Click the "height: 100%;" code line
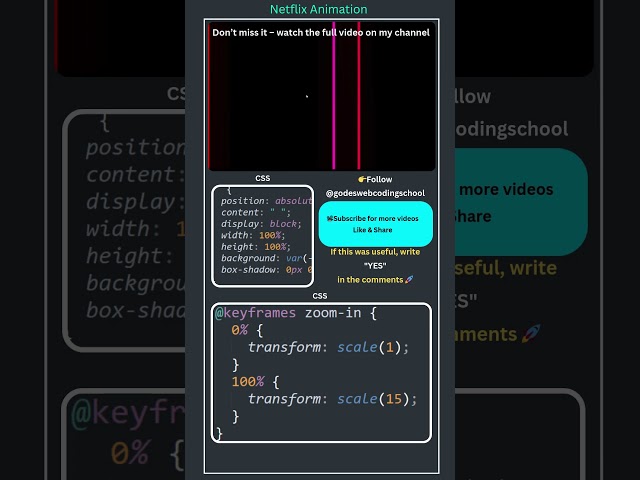The image size is (640, 480). coord(256,247)
